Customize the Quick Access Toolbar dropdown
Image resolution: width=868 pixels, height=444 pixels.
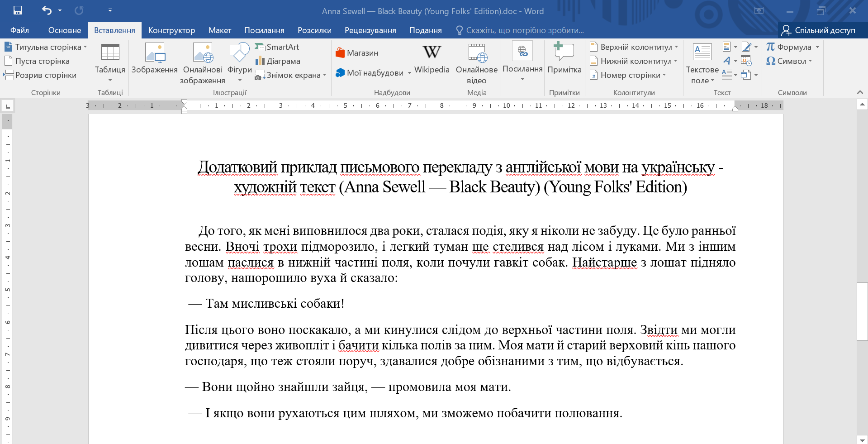click(x=110, y=10)
